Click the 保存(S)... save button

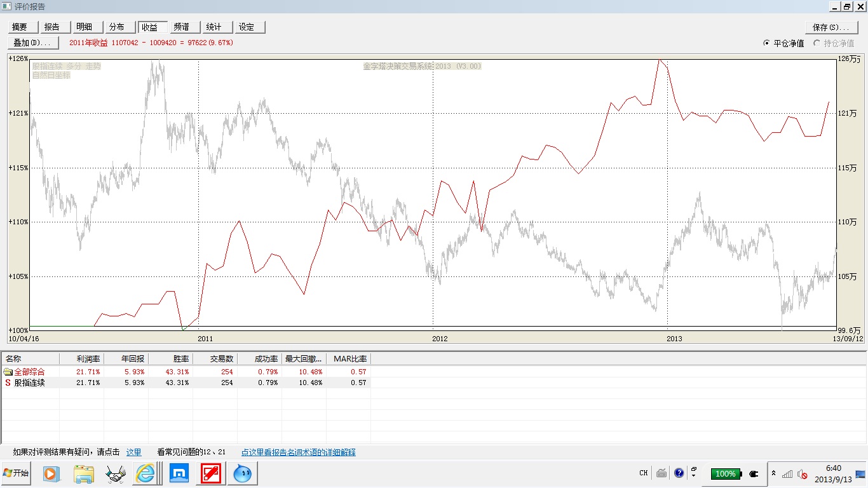(831, 27)
